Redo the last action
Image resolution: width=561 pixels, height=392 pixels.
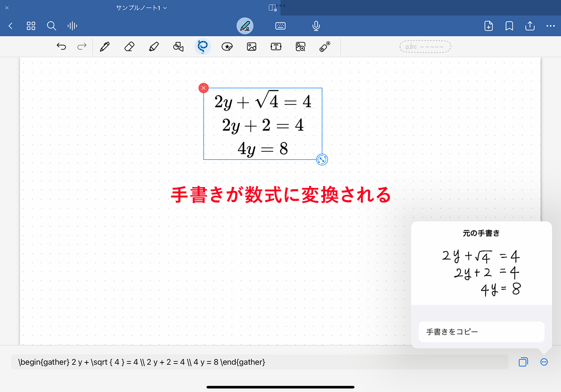point(82,46)
